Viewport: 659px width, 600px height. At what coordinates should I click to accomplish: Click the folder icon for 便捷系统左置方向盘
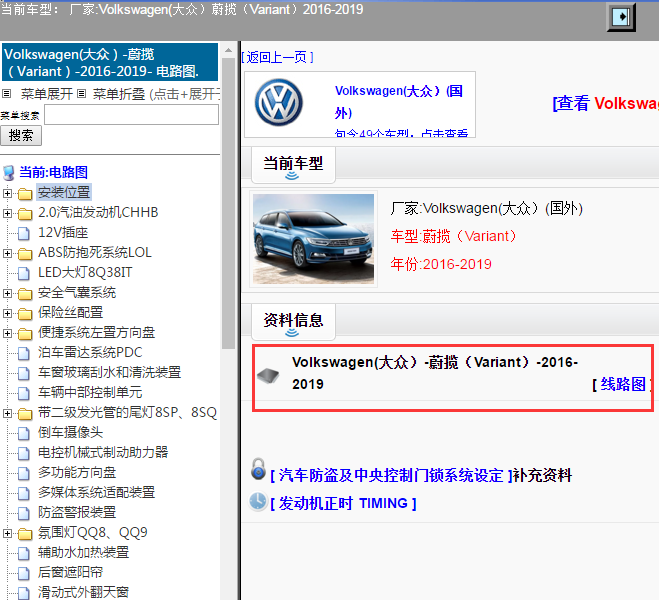25,334
